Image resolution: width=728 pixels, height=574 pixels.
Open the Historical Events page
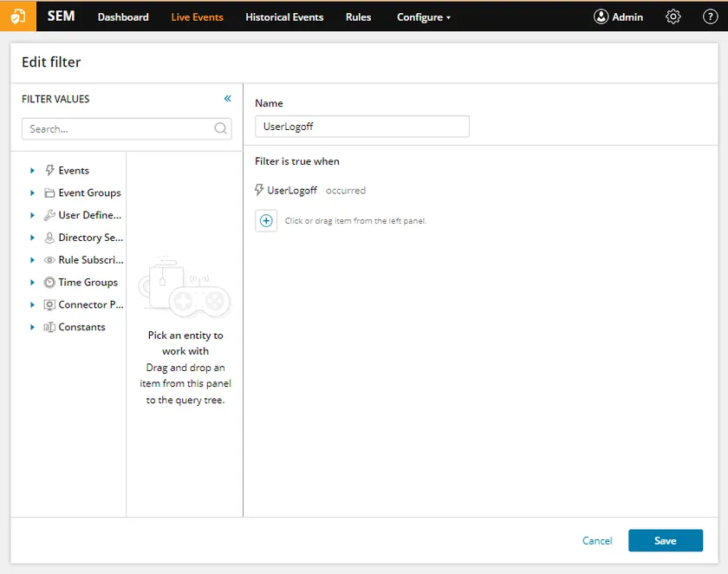pyautogui.click(x=284, y=16)
